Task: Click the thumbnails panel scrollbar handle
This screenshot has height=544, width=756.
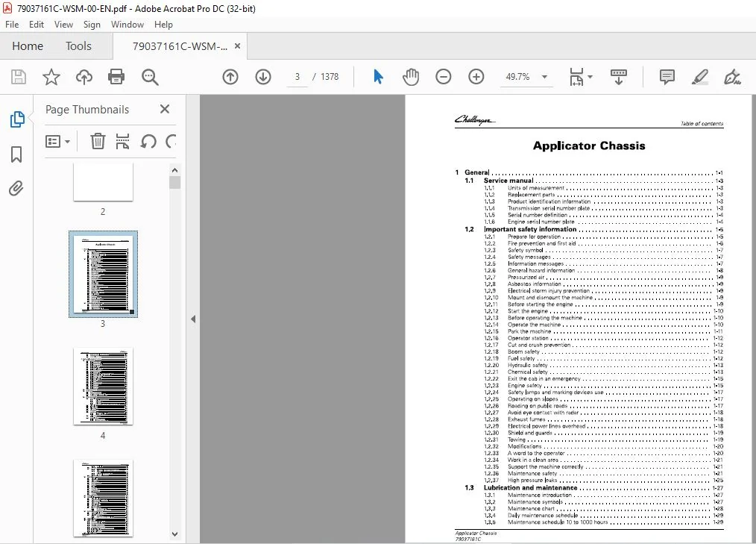Action: [x=174, y=182]
